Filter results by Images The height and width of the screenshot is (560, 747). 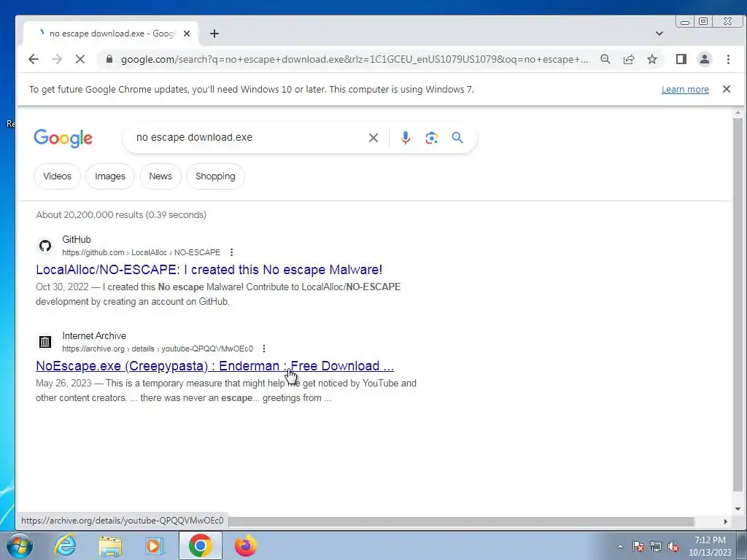click(110, 176)
